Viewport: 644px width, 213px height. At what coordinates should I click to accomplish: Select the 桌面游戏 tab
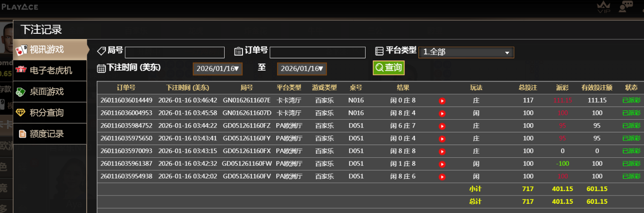(50, 92)
